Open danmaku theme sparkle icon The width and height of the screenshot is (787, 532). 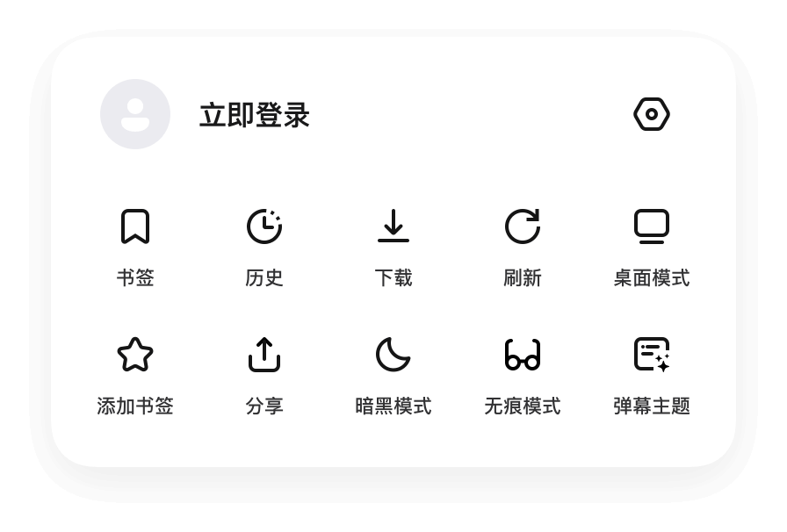click(652, 355)
